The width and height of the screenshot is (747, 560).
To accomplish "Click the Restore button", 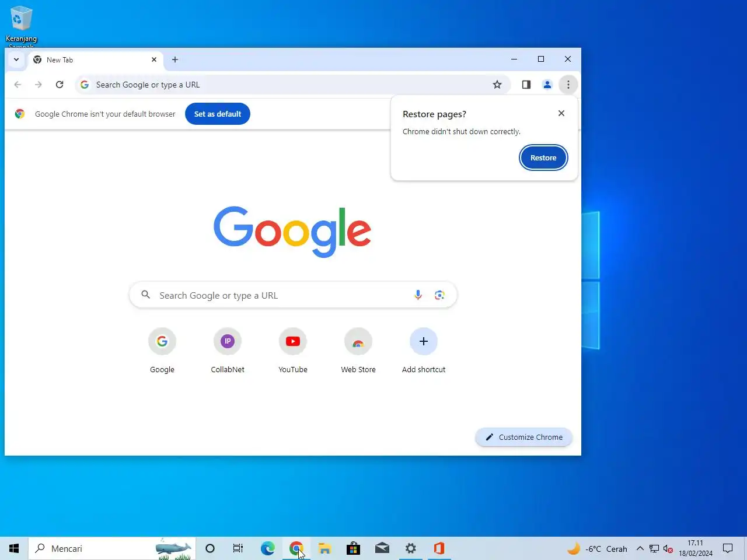I will 543,157.
